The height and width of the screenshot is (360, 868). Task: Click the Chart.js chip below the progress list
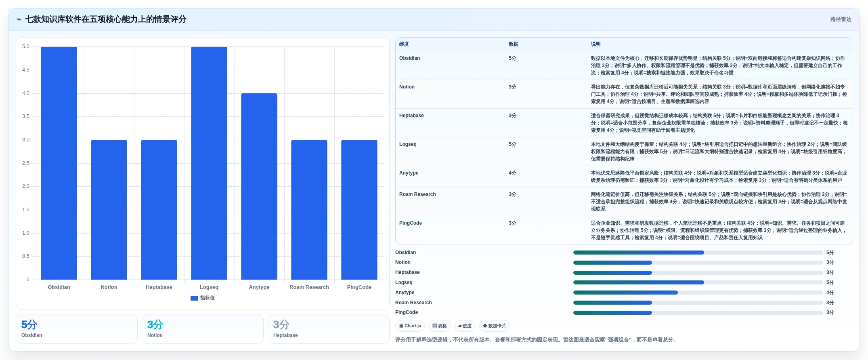coord(410,326)
